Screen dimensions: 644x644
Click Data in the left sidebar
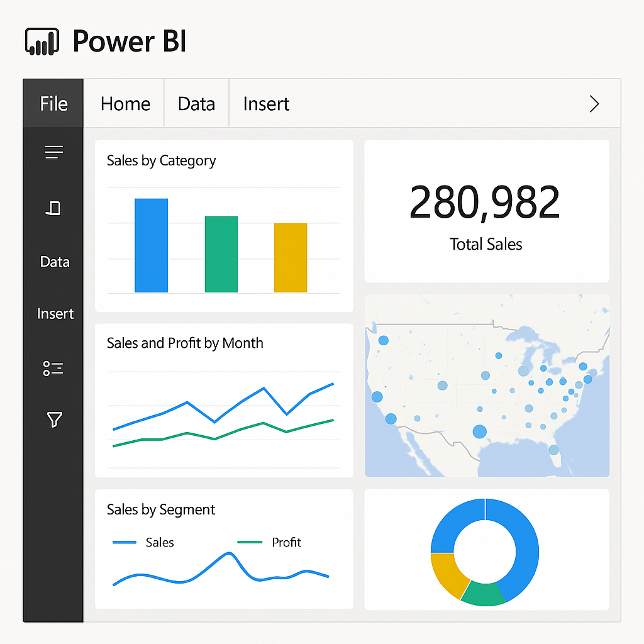(x=55, y=262)
